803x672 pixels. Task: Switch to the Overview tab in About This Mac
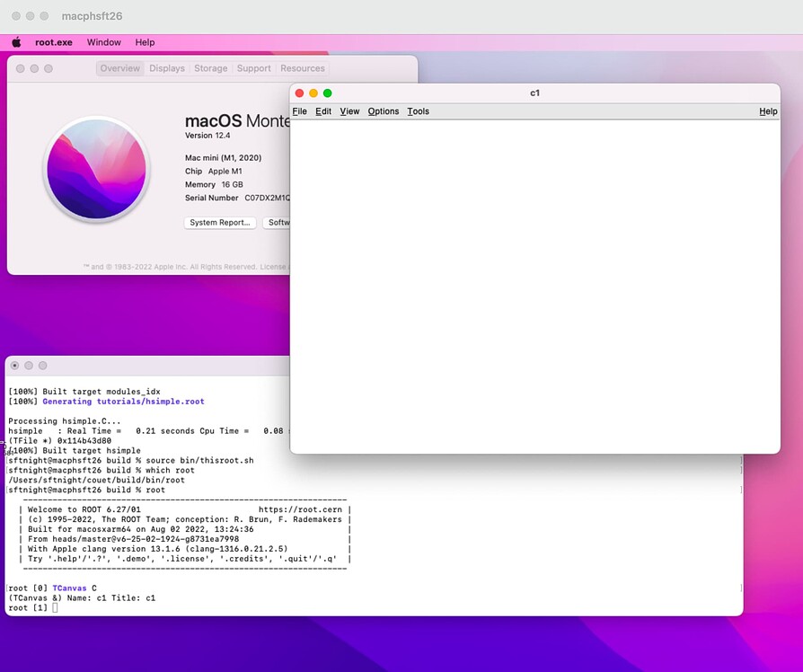(119, 68)
